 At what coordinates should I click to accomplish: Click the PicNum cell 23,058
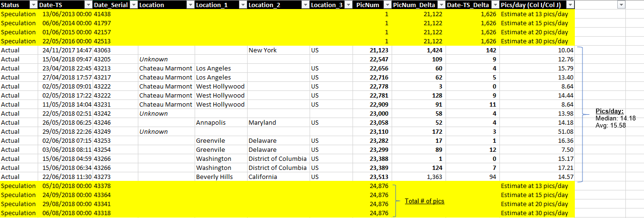(372, 122)
